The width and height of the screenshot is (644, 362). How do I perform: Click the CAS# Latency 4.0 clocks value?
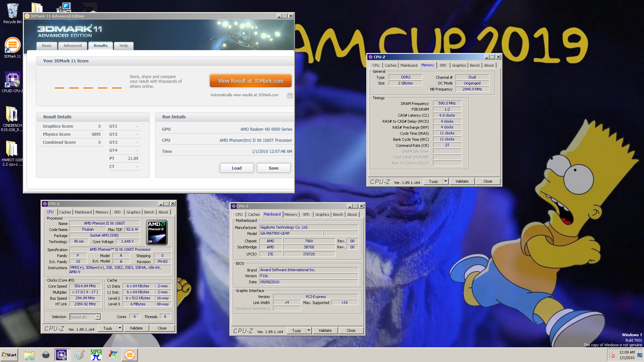(x=447, y=115)
